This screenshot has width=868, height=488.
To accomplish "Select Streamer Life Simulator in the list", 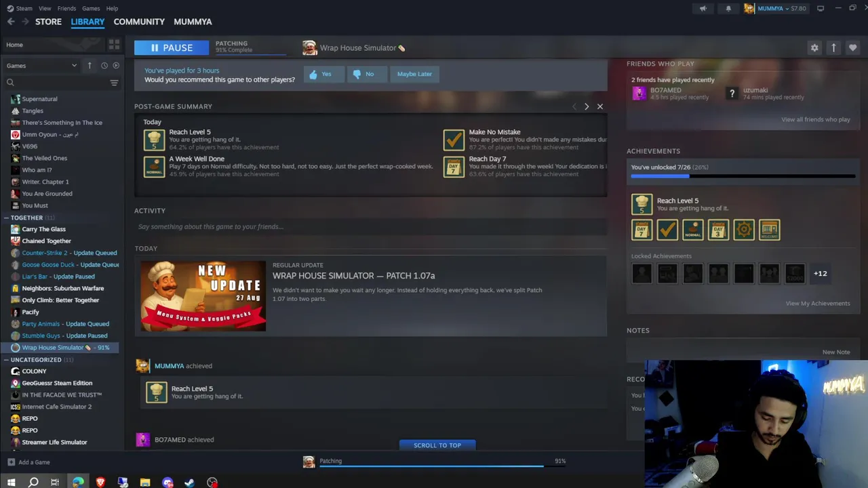I will coord(54,442).
